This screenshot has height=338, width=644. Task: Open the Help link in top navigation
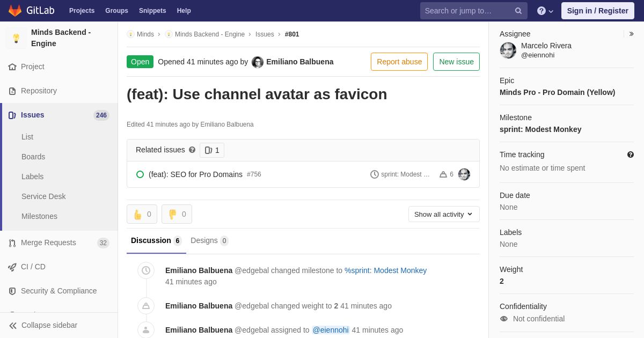[x=184, y=11]
